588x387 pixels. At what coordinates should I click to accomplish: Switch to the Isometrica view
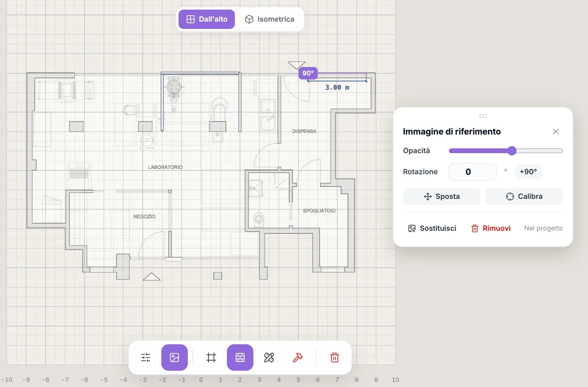269,19
